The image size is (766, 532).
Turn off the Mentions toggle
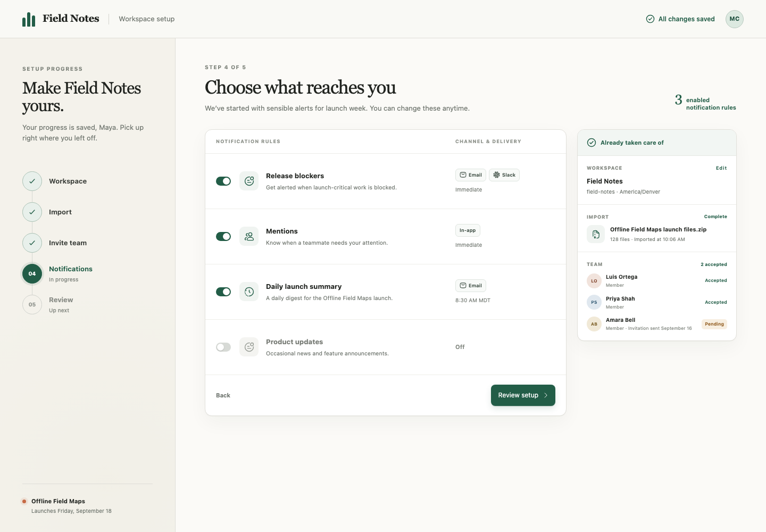pyautogui.click(x=223, y=236)
